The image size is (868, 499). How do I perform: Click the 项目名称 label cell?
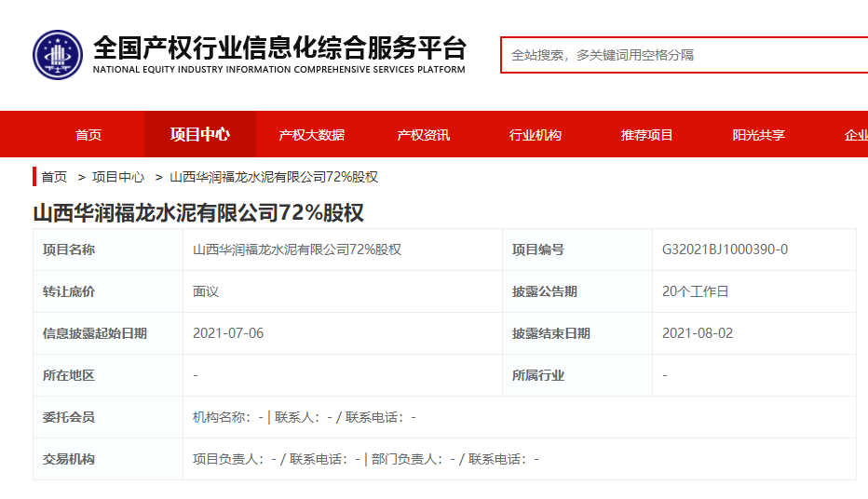(x=108, y=249)
